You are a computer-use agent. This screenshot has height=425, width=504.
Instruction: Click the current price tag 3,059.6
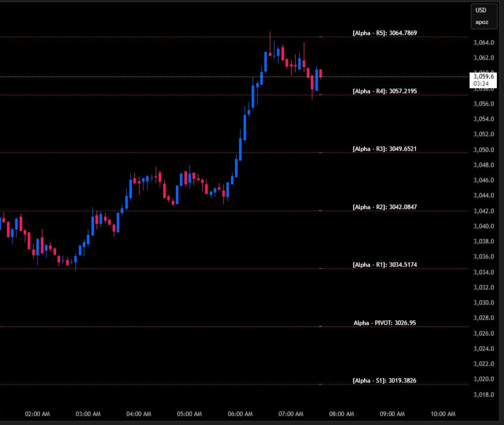coord(484,76)
